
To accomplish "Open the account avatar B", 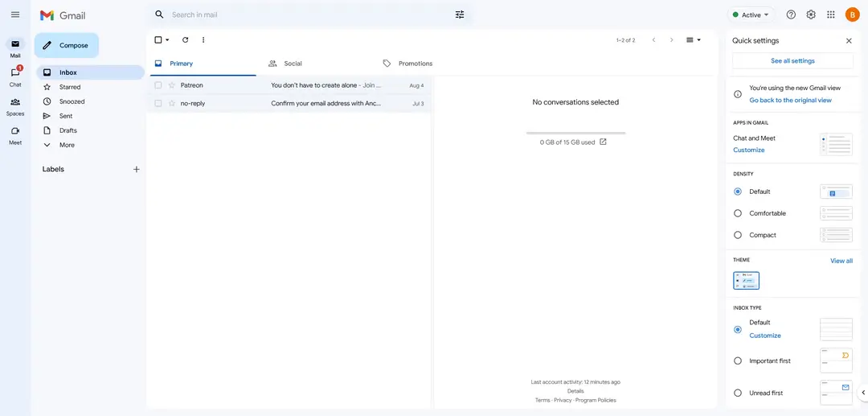I will coord(853,15).
